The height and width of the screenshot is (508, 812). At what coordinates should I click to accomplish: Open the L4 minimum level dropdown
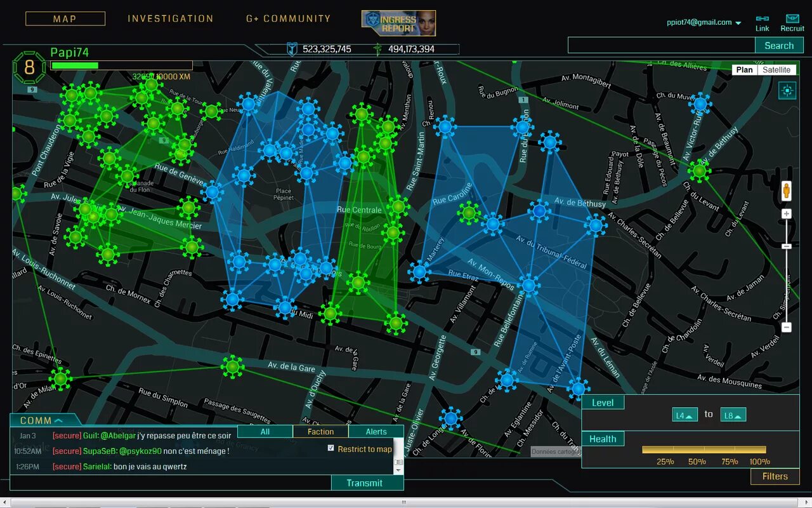click(x=685, y=415)
